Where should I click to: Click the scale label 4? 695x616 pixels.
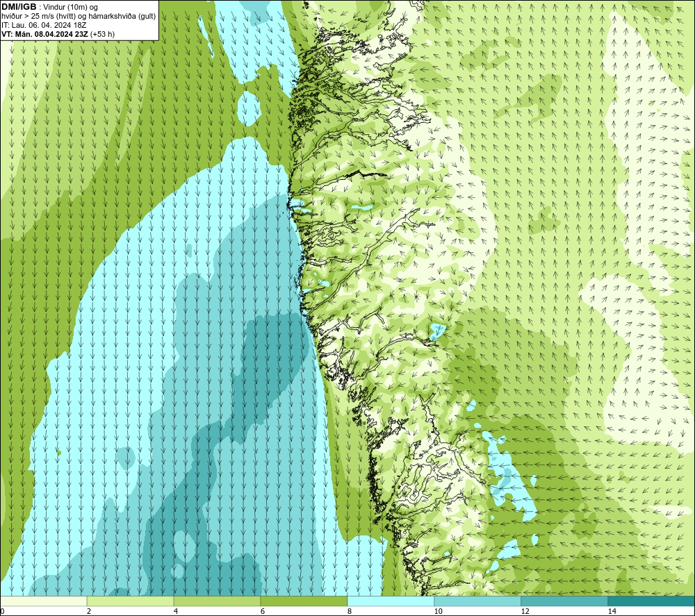coord(176,612)
